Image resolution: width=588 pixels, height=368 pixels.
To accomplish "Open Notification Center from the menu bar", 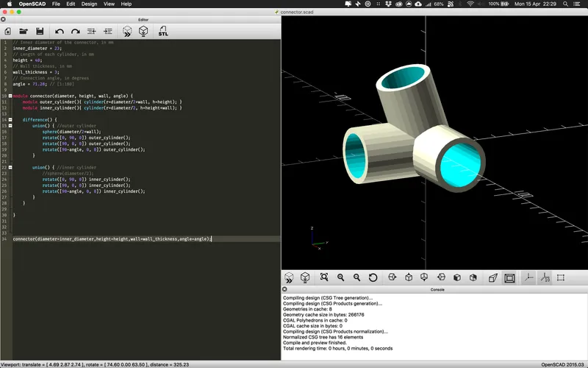I will 577,4.
